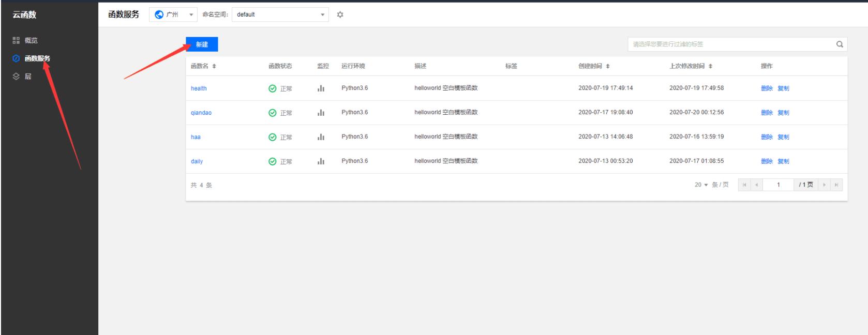The width and height of the screenshot is (868, 335).
Task: Open 概览 overview in sidebar
Action: (31, 40)
